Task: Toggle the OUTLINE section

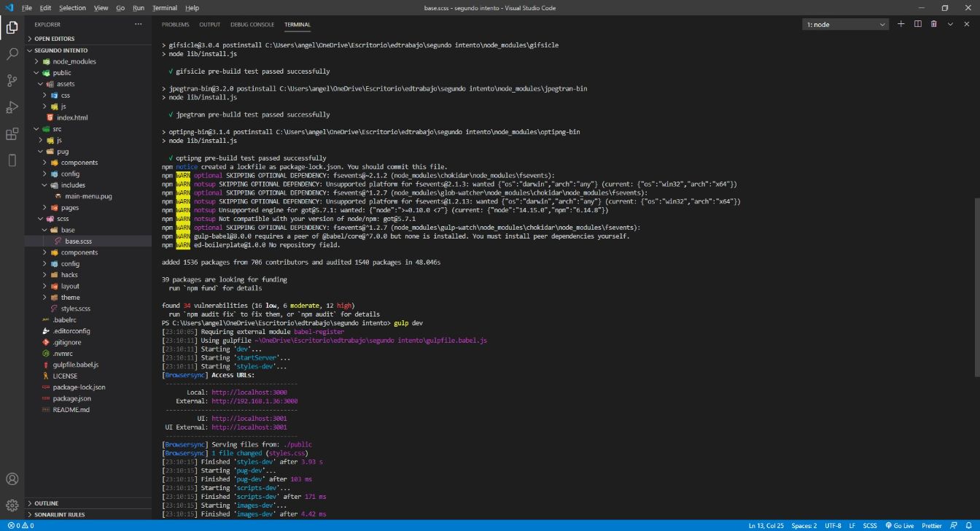Action: 45,503
